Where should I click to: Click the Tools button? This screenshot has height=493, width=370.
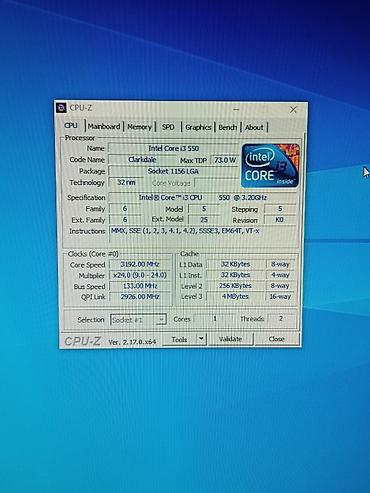tap(179, 339)
